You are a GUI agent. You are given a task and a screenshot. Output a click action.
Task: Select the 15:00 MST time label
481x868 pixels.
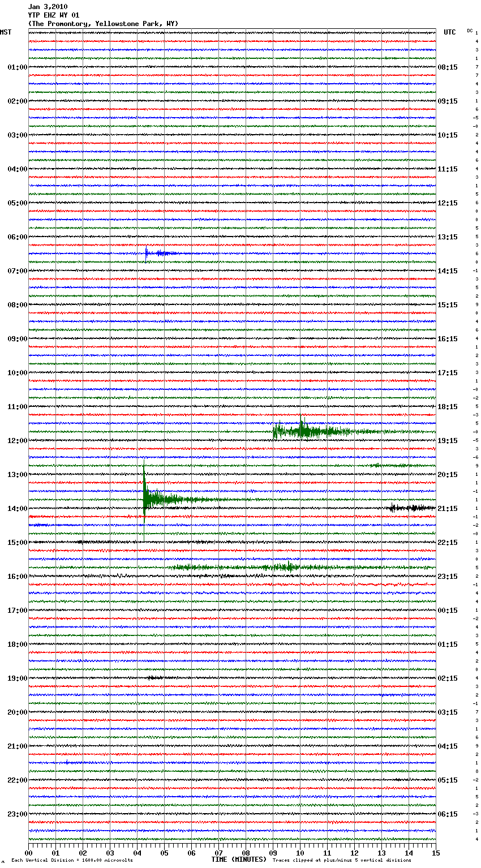point(18,543)
